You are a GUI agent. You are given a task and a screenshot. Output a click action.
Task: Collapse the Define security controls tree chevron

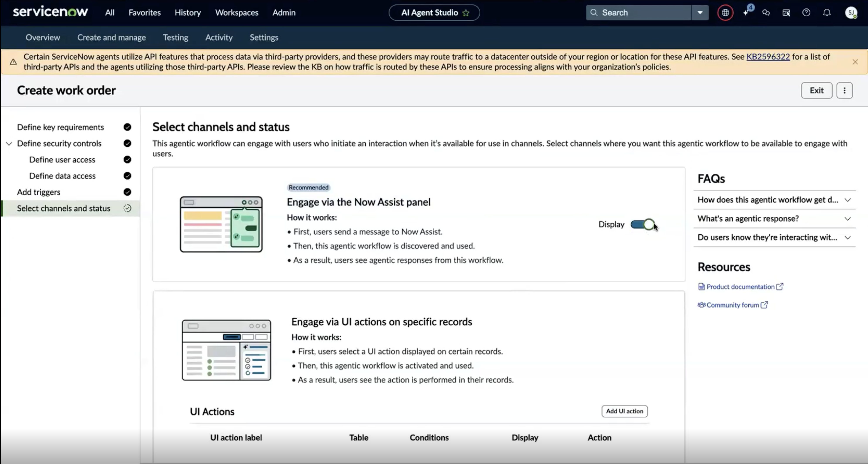point(9,144)
